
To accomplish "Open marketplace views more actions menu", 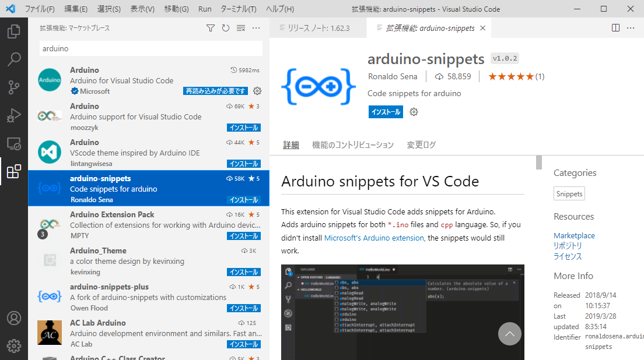I will (x=256, y=28).
